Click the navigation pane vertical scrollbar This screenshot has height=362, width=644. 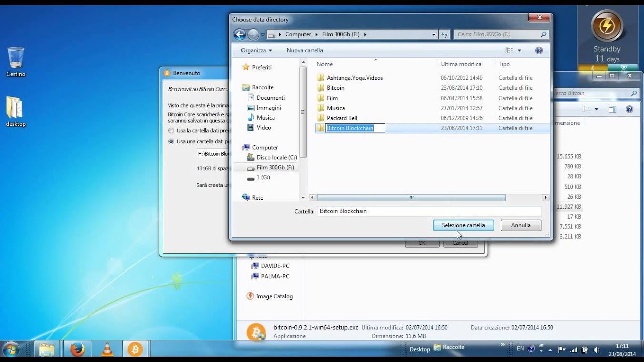(303, 112)
